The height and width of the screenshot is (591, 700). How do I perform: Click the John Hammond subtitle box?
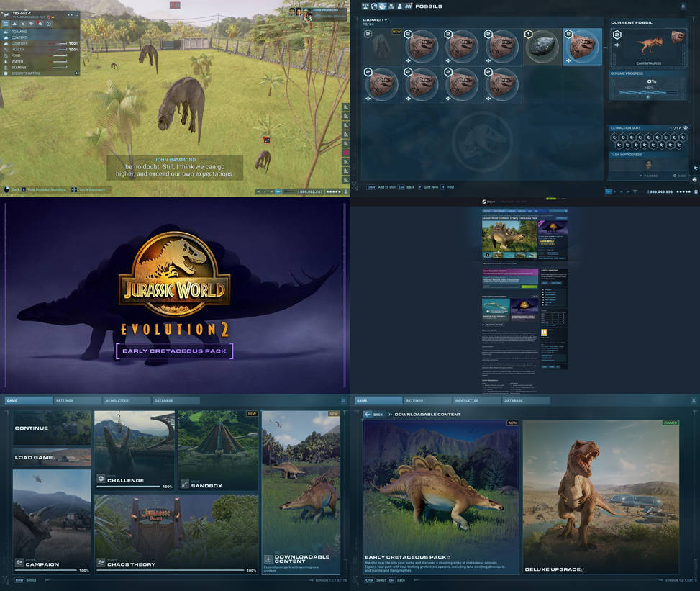point(175,168)
